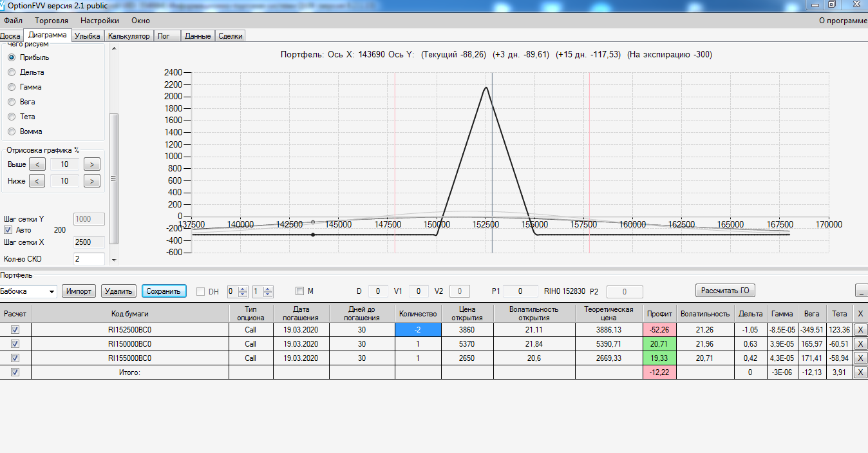Open the Бабочка portfolio dropdown
Viewport: 868px width, 453px height.
tap(28, 291)
